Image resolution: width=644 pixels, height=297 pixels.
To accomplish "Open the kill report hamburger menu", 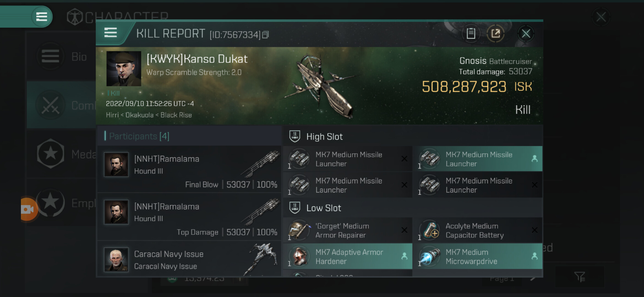I will (x=111, y=33).
